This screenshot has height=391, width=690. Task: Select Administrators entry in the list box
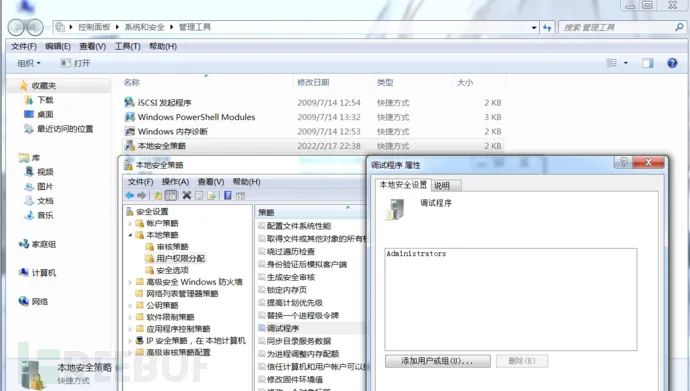pos(416,254)
